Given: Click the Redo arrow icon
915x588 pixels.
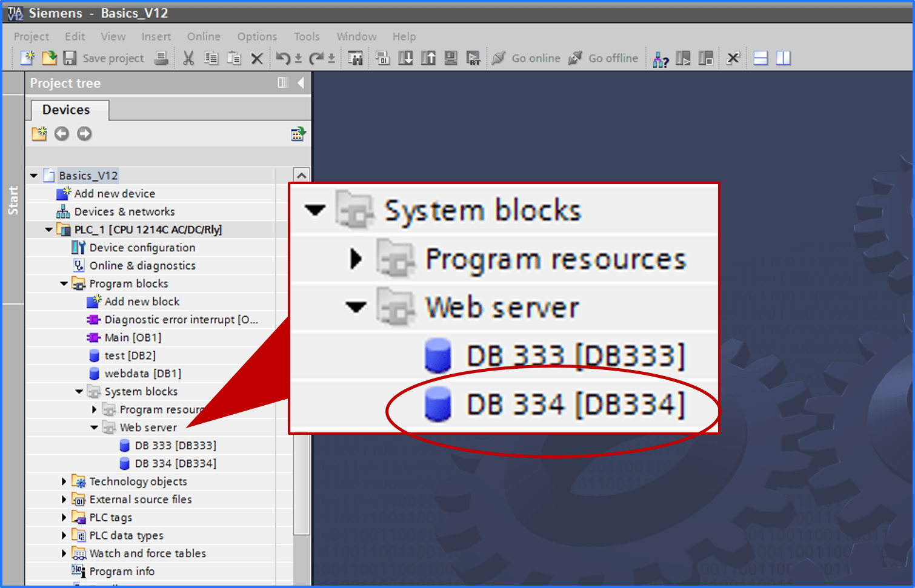Looking at the screenshot, I should coord(316,58).
